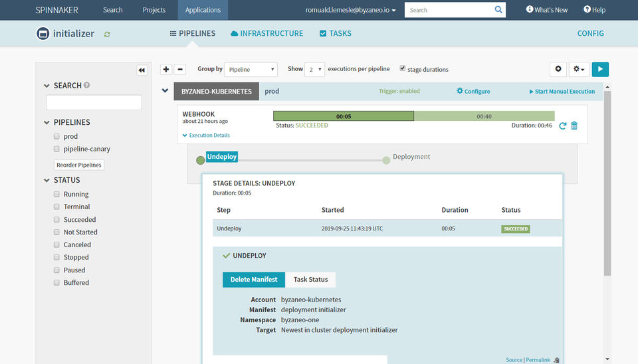Click the copy permalink icon
Viewport: 638px width, 364px height.
click(557, 360)
